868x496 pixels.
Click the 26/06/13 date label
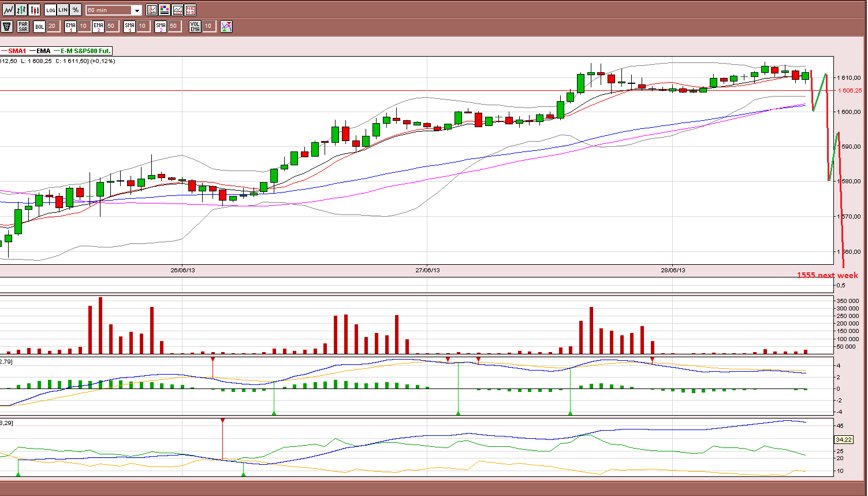pos(182,270)
